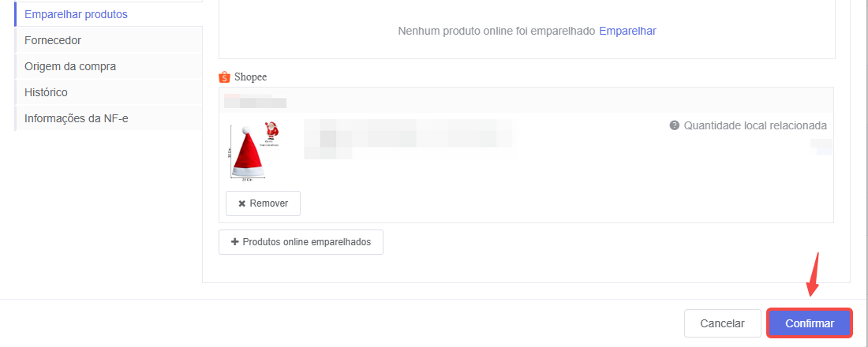Click the plus icon before Produtos online emparelhados

coord(234,242)
